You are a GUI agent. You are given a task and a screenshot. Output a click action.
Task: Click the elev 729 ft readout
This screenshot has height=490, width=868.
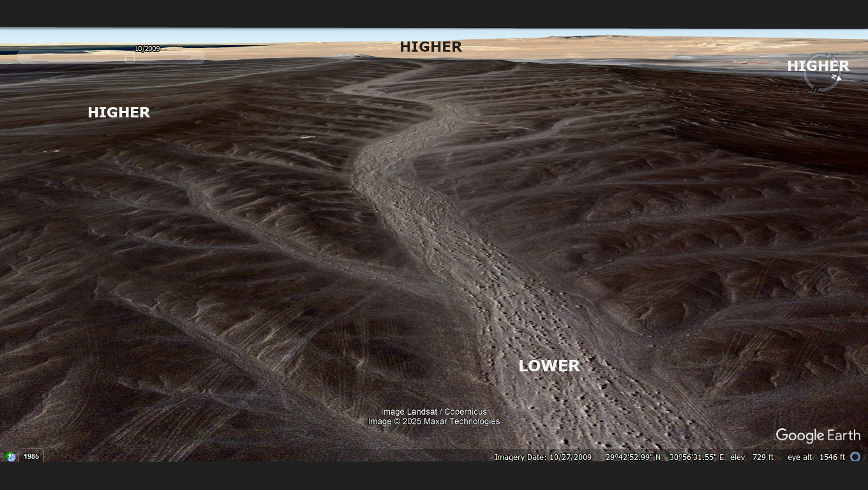pos(752,457)
